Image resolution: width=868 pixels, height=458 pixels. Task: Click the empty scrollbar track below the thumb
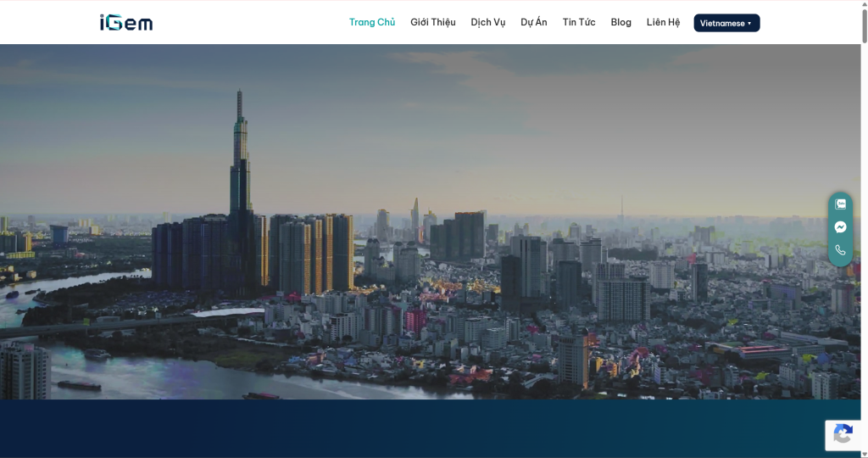(863, 254)
